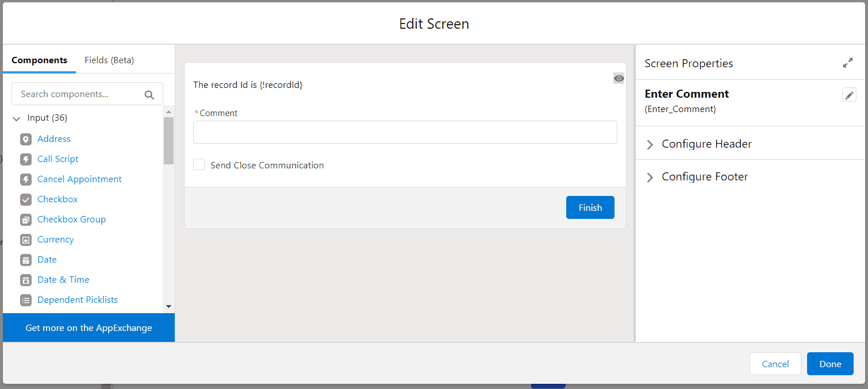Expand the Configure Footer section
The height and width of the screenshot is (389, 868).
(x=650, y=177)
